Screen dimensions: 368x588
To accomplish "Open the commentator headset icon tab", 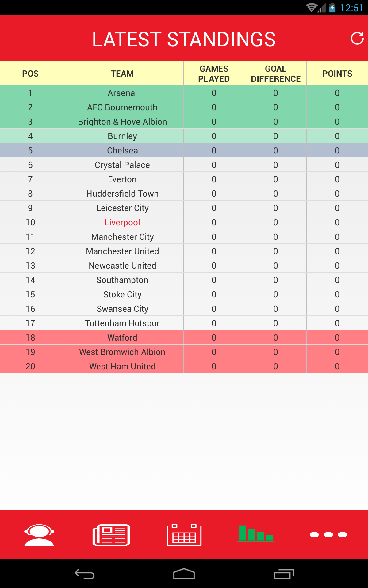I will pos(39,535).
